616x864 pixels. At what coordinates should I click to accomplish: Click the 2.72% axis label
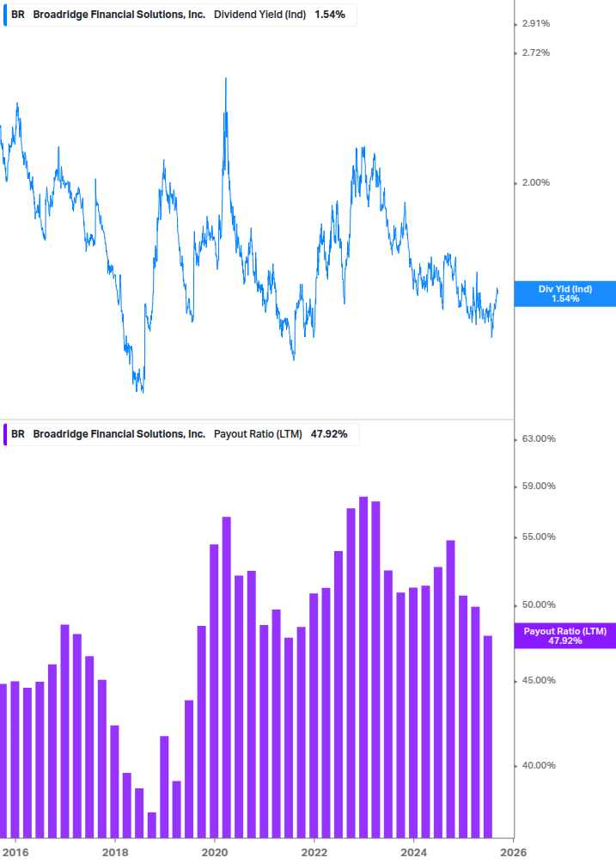click(x=535, y=53)
